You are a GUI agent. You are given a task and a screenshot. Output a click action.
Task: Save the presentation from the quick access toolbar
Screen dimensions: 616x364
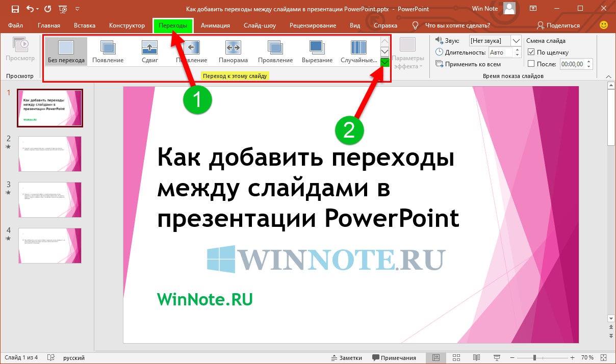pos(15,9)
